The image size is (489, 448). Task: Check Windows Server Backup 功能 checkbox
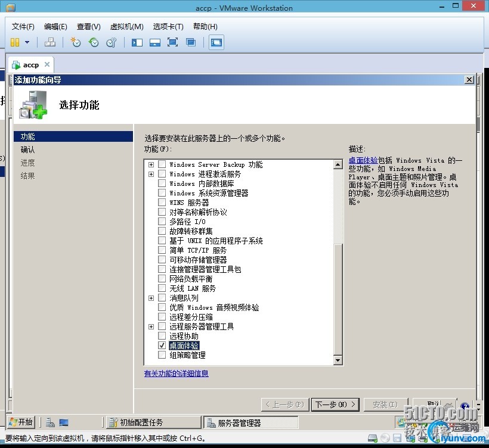[x=162, y=164]
